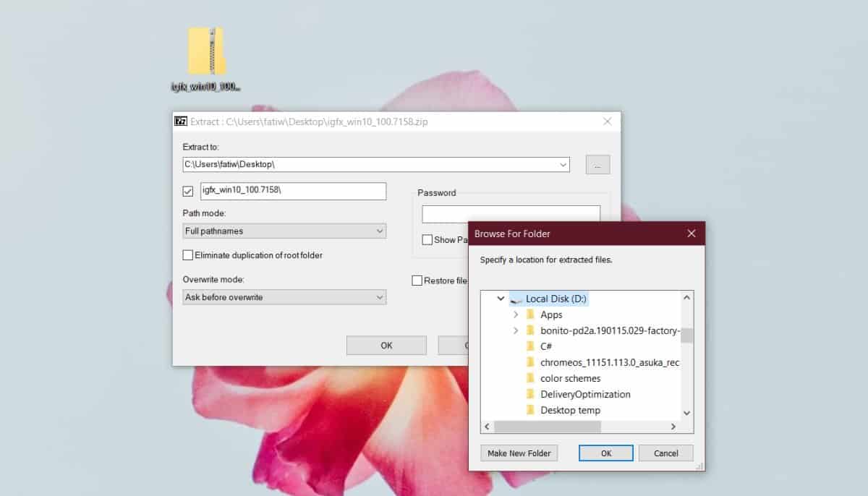Enable the Restore file checkbox
This screenshot has height=496, width=868.
coord(417,281)
